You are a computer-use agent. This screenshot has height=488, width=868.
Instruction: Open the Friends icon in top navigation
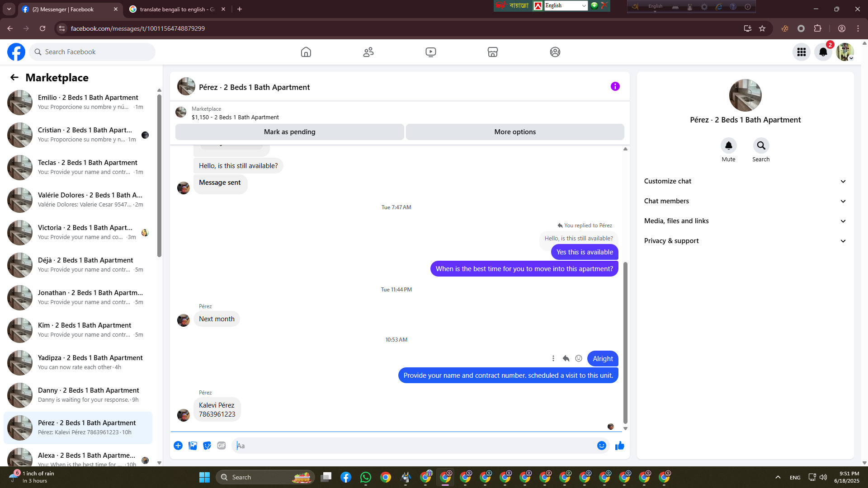click(368, 52)
